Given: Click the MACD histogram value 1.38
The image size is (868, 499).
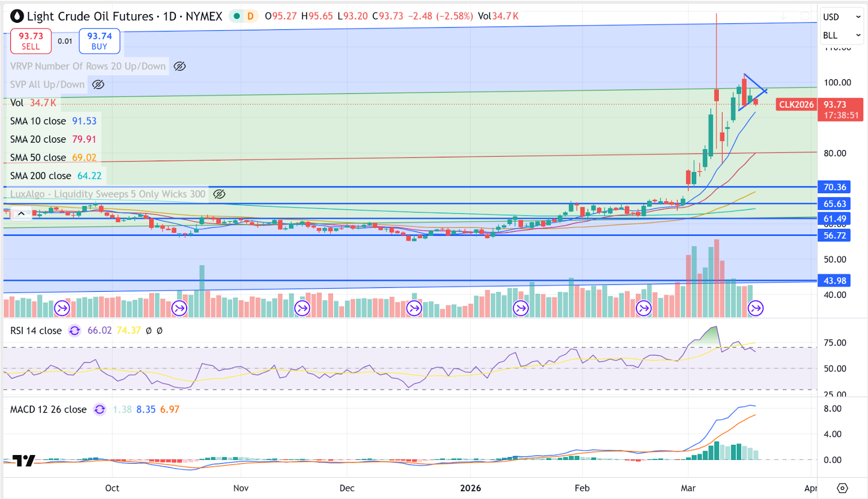Looking at the screenshot, I should point(122,410).
